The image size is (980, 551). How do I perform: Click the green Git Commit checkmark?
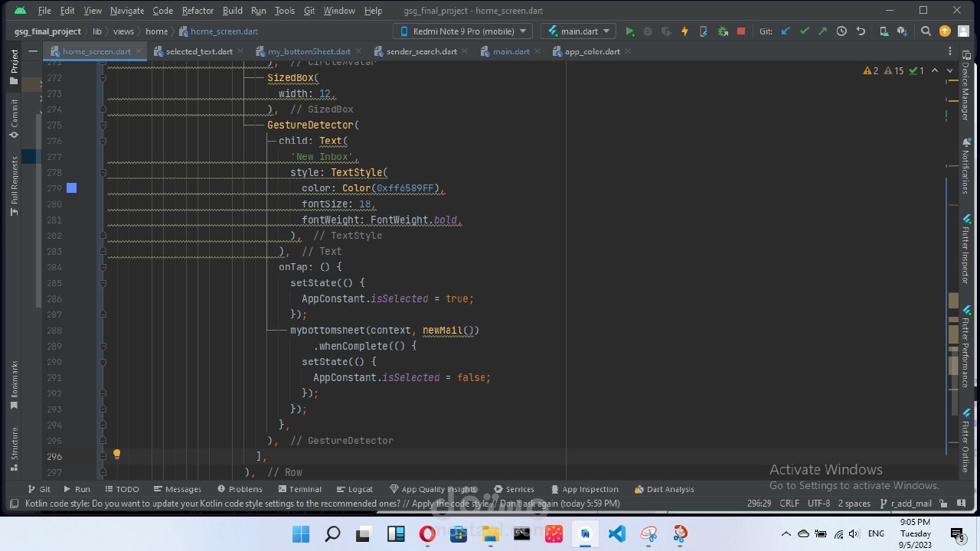point(804,31)
